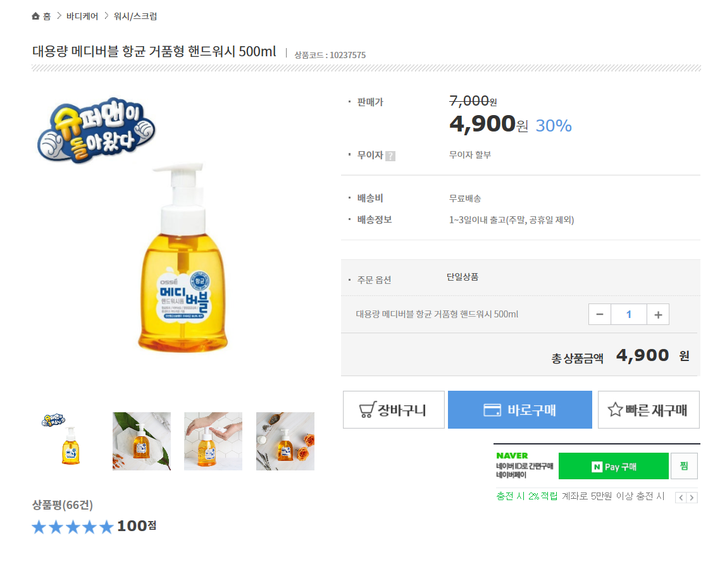Open the 바디케어 breadcrumb category
Viewport: 708px width, 588px height.
click(x=82, y=16)
